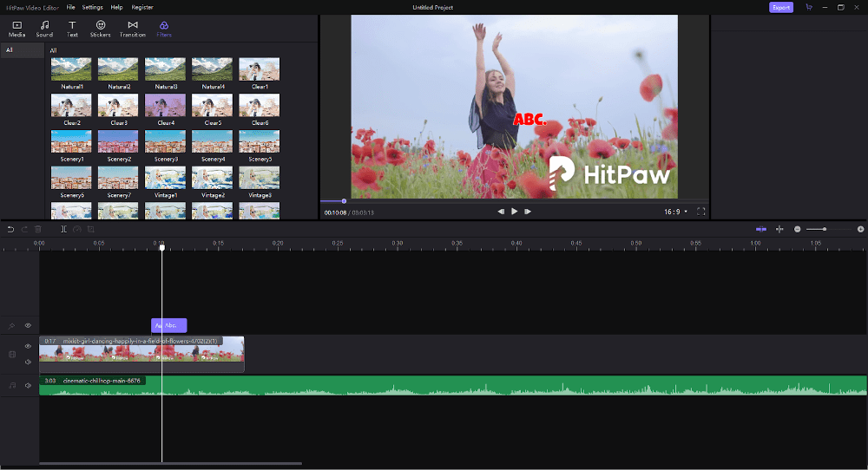Apply the Clear1 filter
Screen dimensions: 868x470
259,69
